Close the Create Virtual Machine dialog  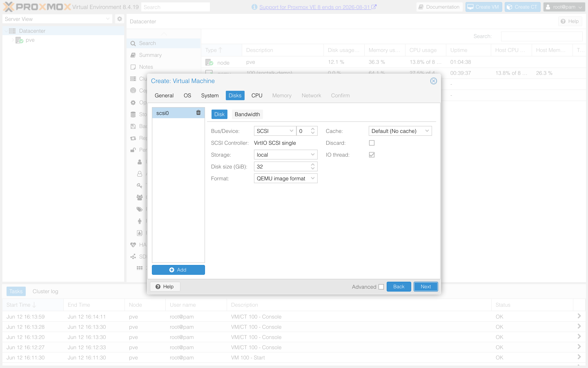433,81
